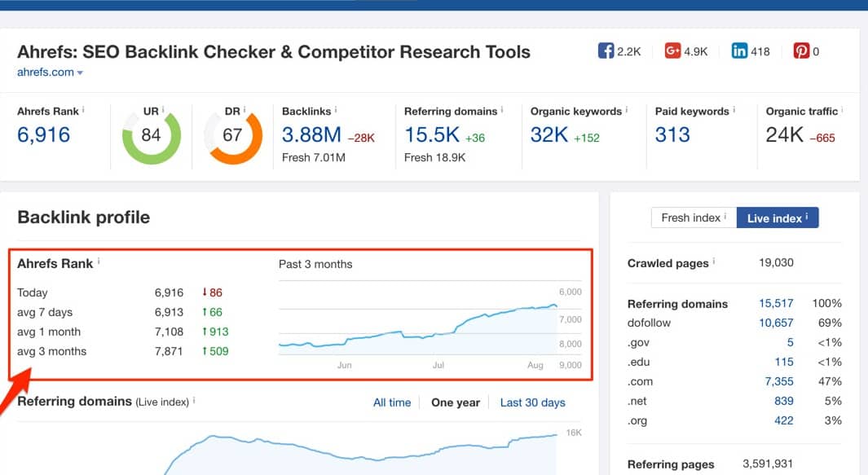Click info icon by Referring domains (Live index)

pos(194,400)
